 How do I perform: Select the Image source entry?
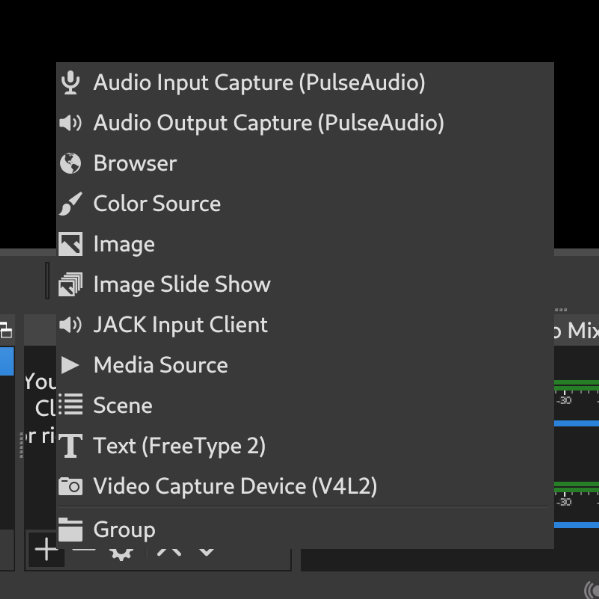305,244
